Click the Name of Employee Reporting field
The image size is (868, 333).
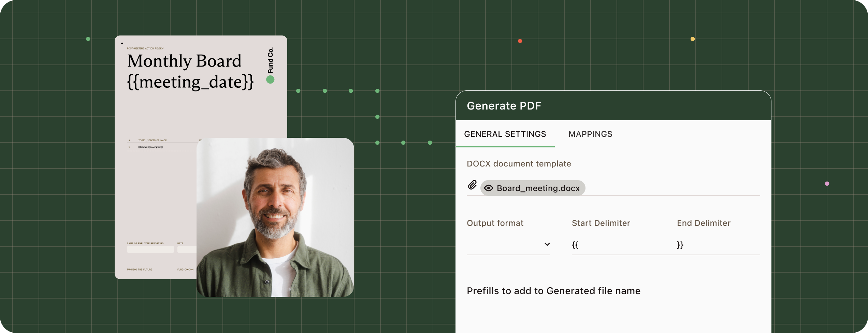tap(150, 249)
